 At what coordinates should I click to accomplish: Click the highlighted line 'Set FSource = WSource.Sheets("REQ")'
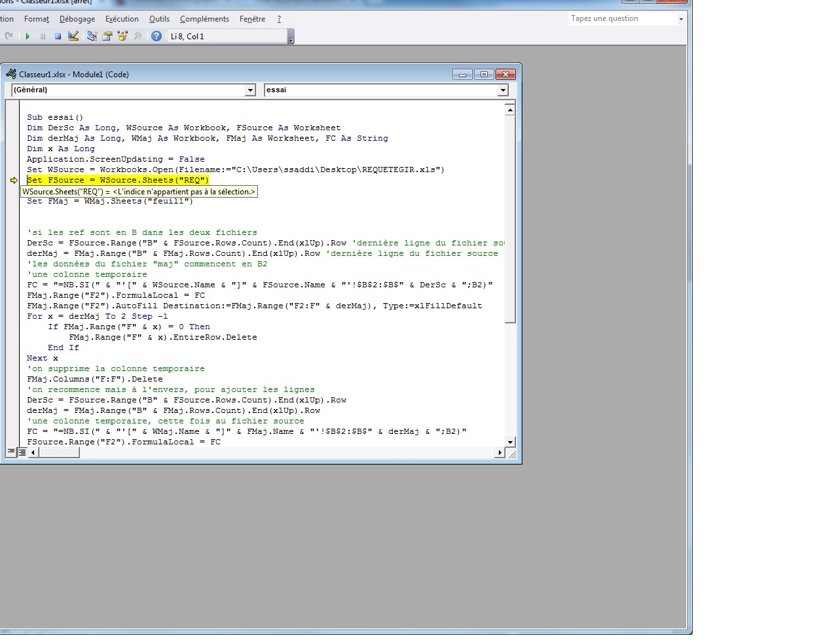pyautogui.click(x=118, y=180)
